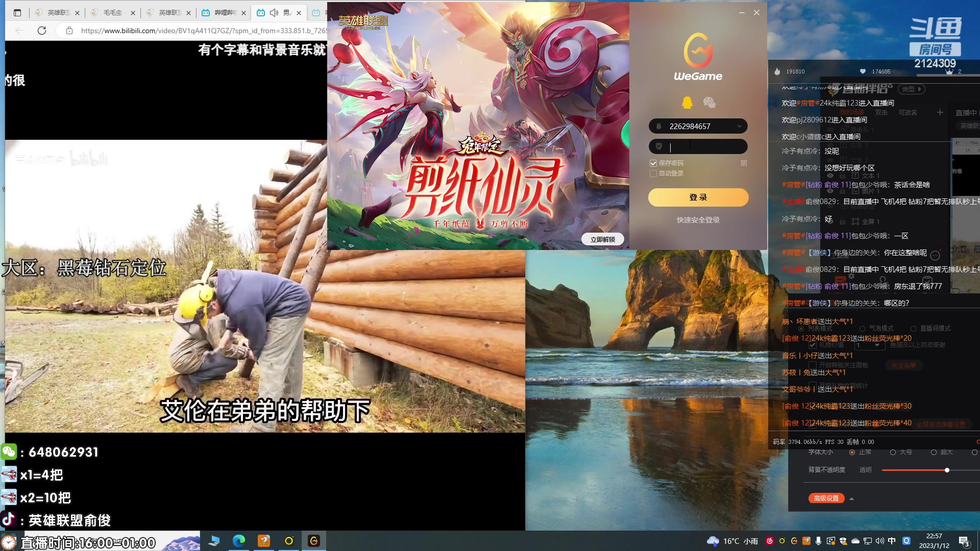Open Microsoft Edge from the taskbar
The height and width of the screenshot is (551, 980).
(238, 541)
